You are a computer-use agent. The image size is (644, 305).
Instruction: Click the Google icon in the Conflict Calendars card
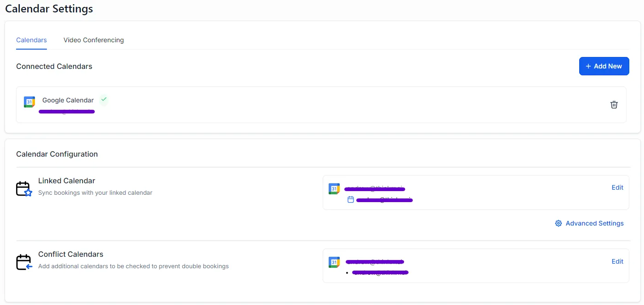point(334,262)
